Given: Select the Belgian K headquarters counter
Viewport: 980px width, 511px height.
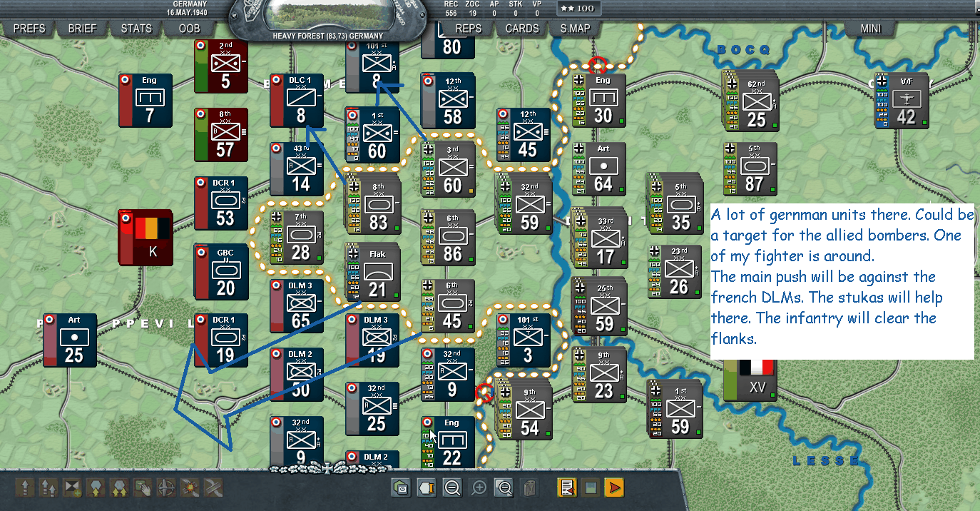Looking at the screenshot, I should coord(146,238).
